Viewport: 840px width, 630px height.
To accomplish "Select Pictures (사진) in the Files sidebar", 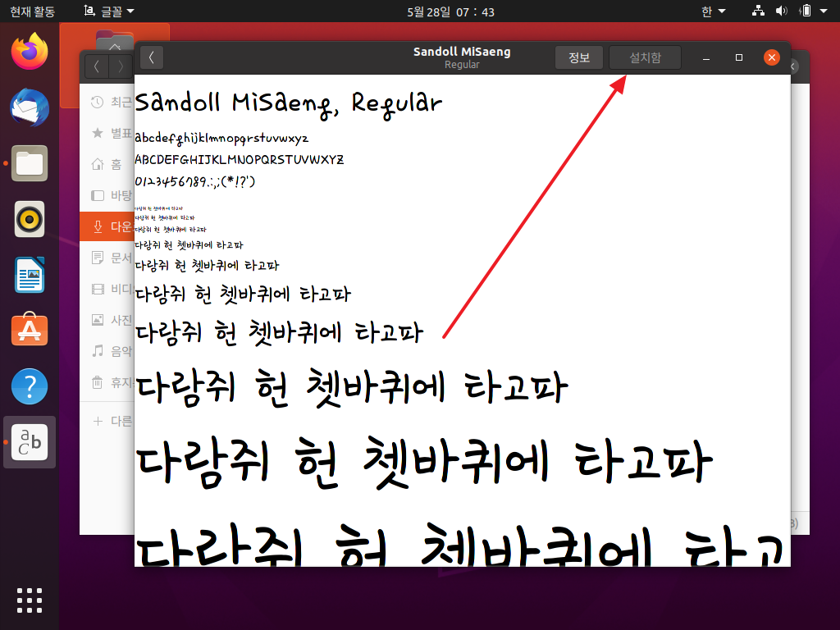I will 107,320.
